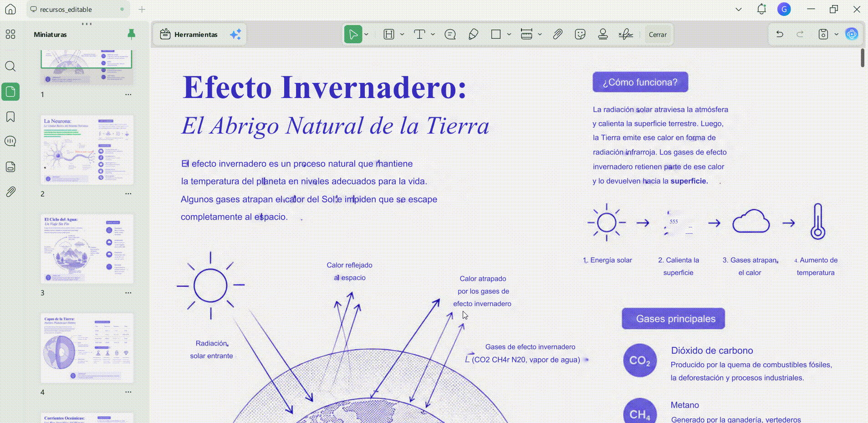Attach a file with paperclip tool
This screenshot has width=868, height=423.
click(x=557, y=35)
